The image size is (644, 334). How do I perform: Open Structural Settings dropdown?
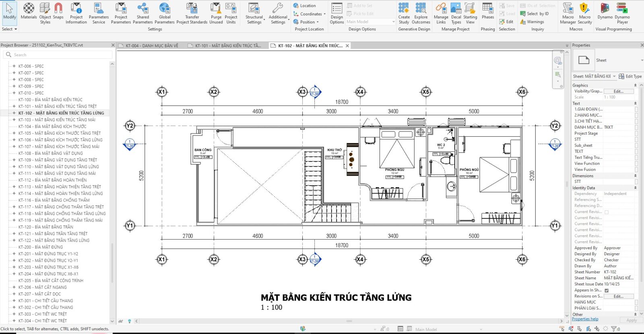254,13
